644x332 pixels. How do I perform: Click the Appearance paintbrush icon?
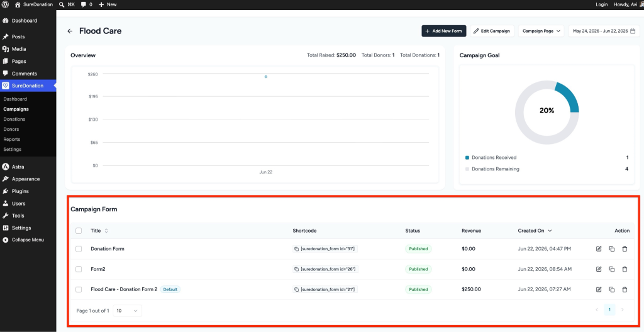click(x=5, y=179)
